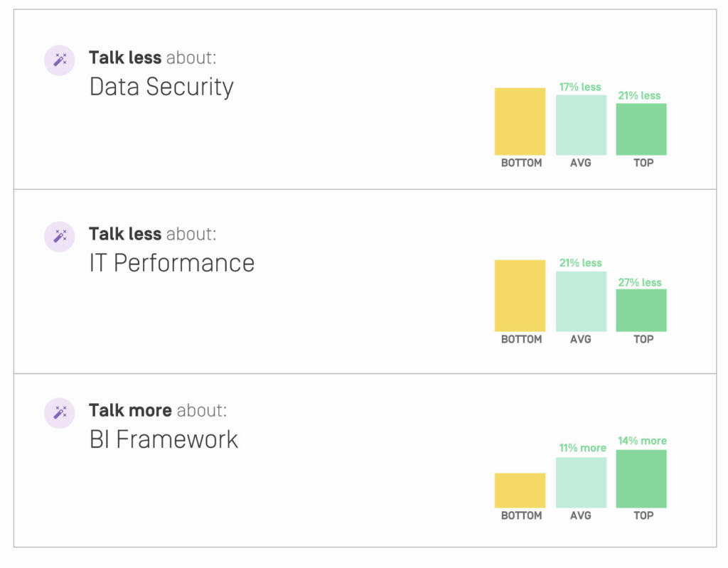
Task: Click the "11% more" label
Action: pos(582,448)
